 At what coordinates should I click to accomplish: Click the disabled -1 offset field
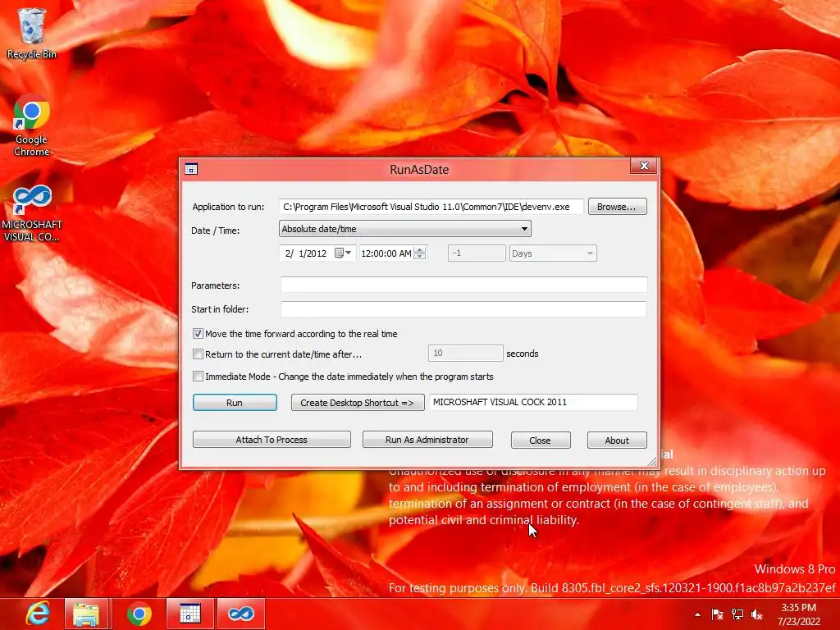[x=477, y=253]
